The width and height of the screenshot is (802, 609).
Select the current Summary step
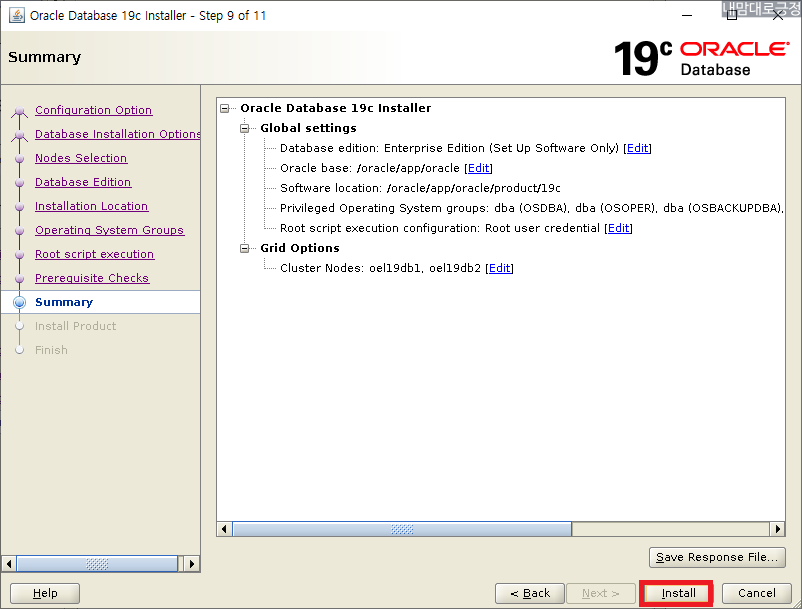(64, 302)
